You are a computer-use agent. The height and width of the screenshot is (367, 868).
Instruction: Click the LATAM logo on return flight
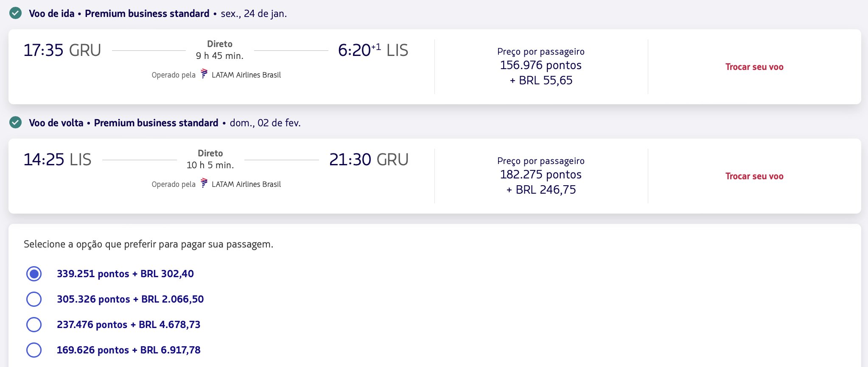tap(204, 183)
